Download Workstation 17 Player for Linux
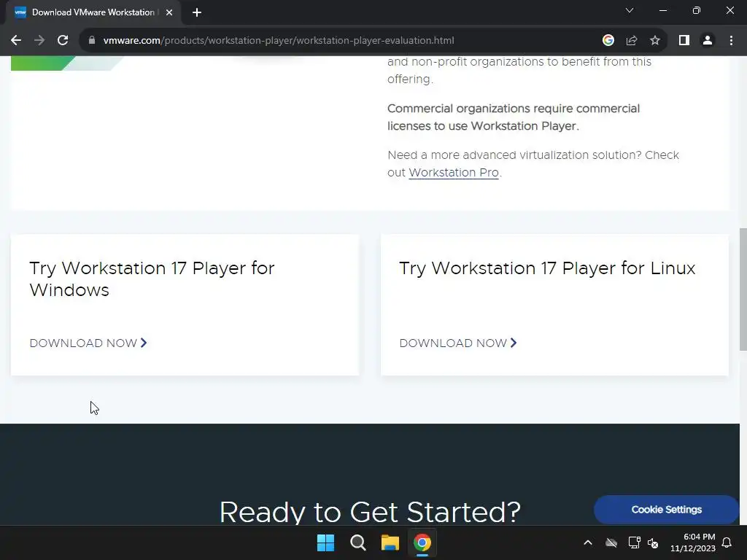The height and width of the screenshot is (560, 747). pyautogui.click(x=458, y=343)
